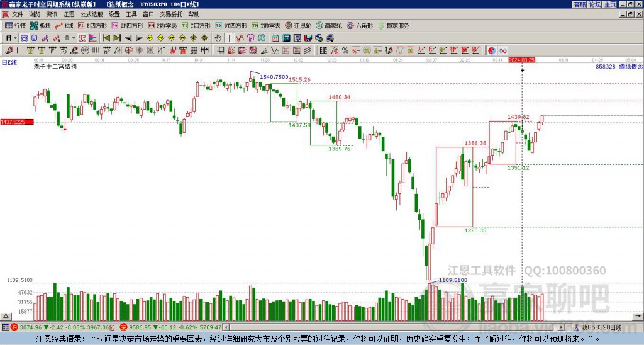Open the T数字表 tool
Viewport: 644px width, 345px height.
[266, 25]
